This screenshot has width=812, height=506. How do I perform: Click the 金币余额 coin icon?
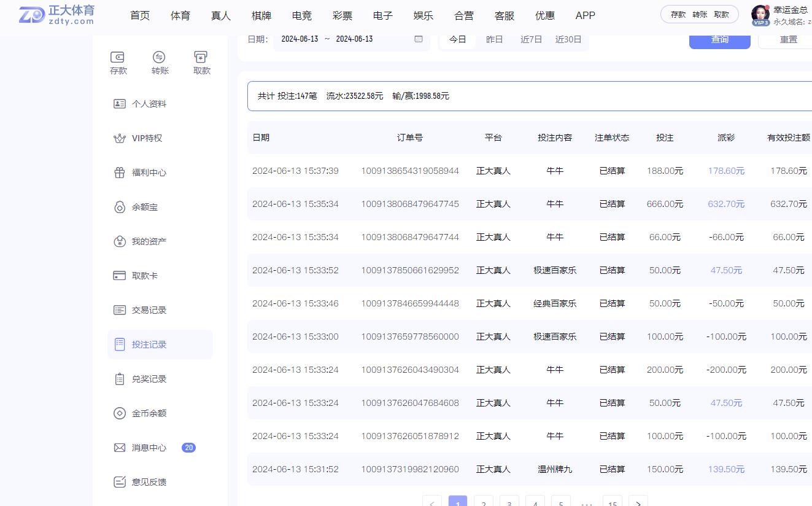pyautogui.click(x=120, y=413)
